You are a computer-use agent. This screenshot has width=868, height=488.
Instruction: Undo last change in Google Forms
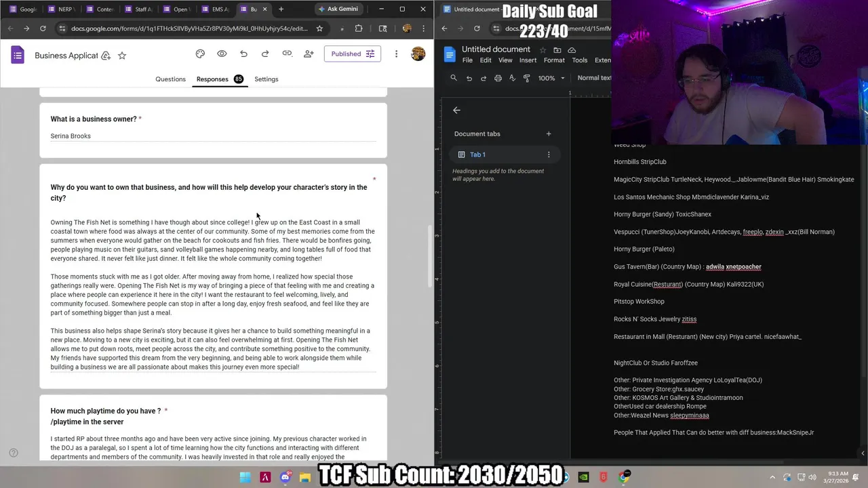coord(243,54)
